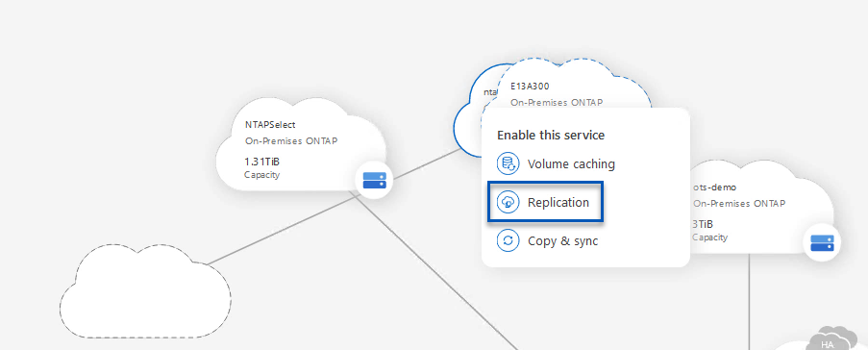868x350 pixels.
Task: Click the NTAPSelect blue storage server icon
Action: pos(374,180)
